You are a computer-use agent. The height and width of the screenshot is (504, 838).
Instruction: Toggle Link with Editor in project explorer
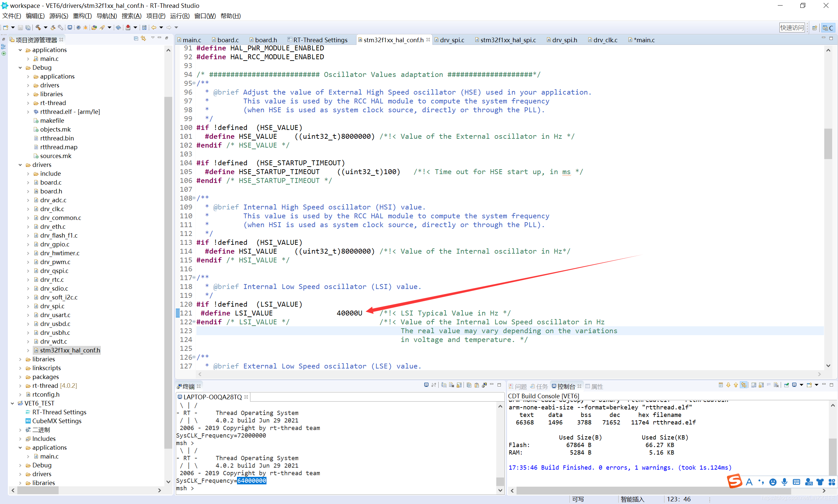[143, 38]
